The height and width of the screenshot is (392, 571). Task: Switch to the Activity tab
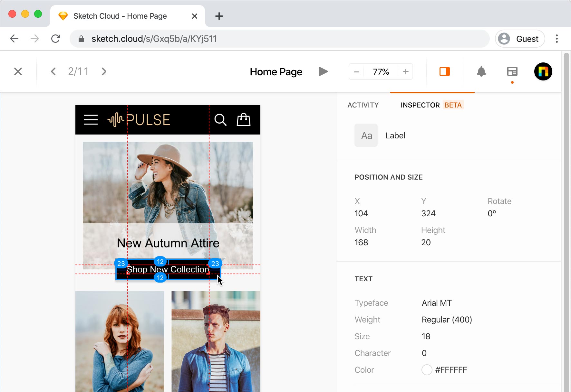[363, 105]
